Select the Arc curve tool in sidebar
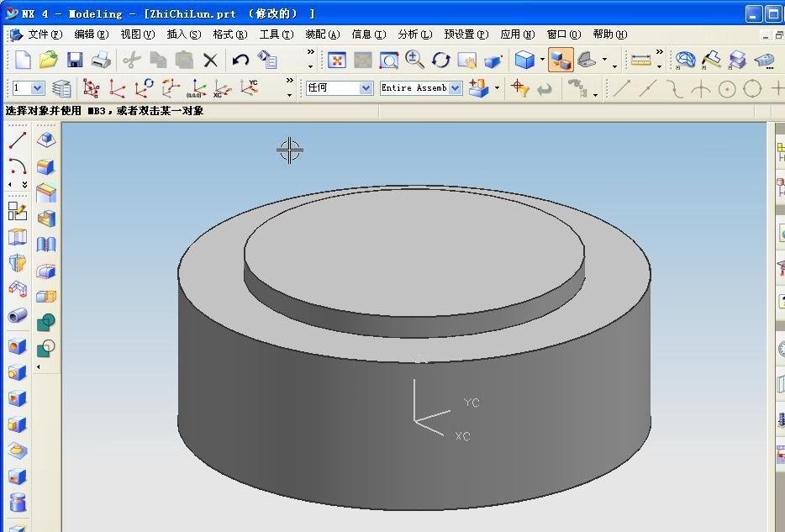Viewport: 785px width, 532px height. tap(18, 166)
